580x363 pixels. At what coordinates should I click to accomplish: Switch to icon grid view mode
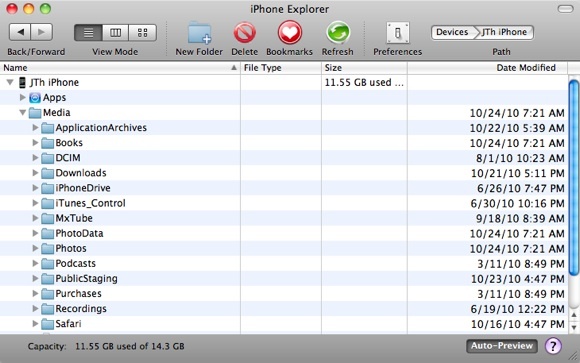[x=142, y=33]
